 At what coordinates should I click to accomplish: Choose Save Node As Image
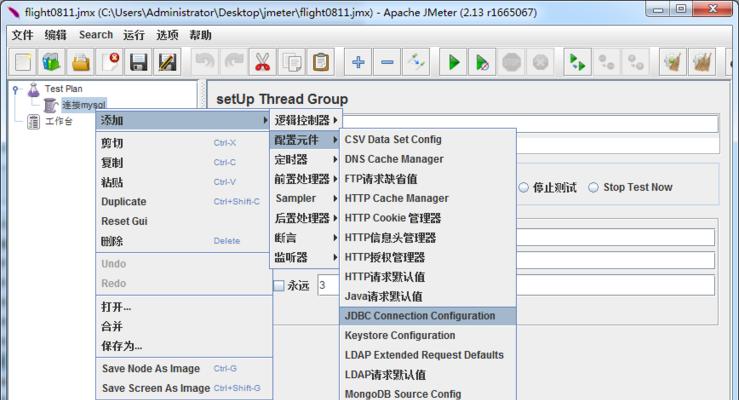(x=183, y=368)
